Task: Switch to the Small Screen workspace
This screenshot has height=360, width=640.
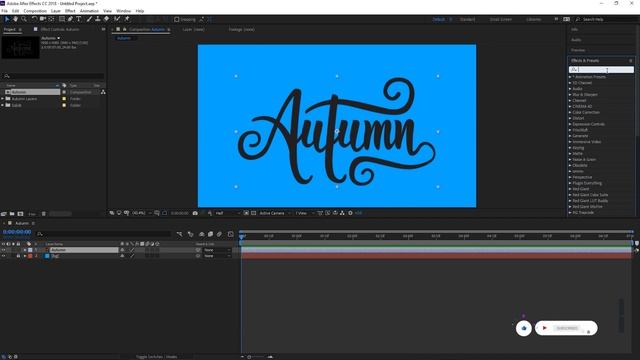Action: [x=501, y=19]
